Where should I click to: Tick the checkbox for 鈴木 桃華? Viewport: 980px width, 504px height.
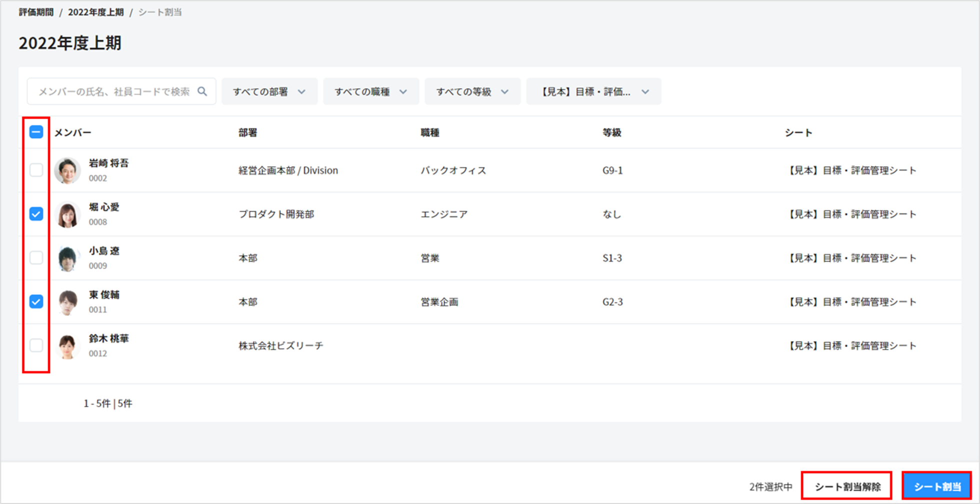36,346
